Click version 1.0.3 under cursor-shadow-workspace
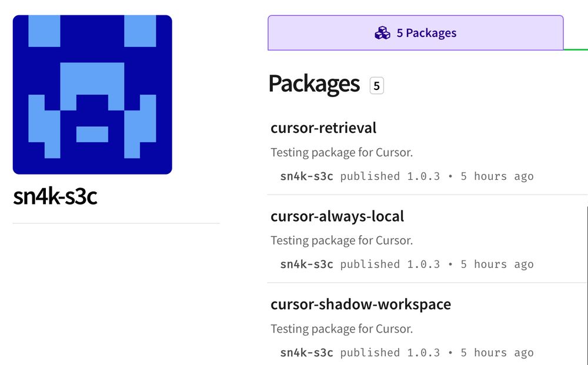Screen dimensions: 588x365 (x=423, y=353)
